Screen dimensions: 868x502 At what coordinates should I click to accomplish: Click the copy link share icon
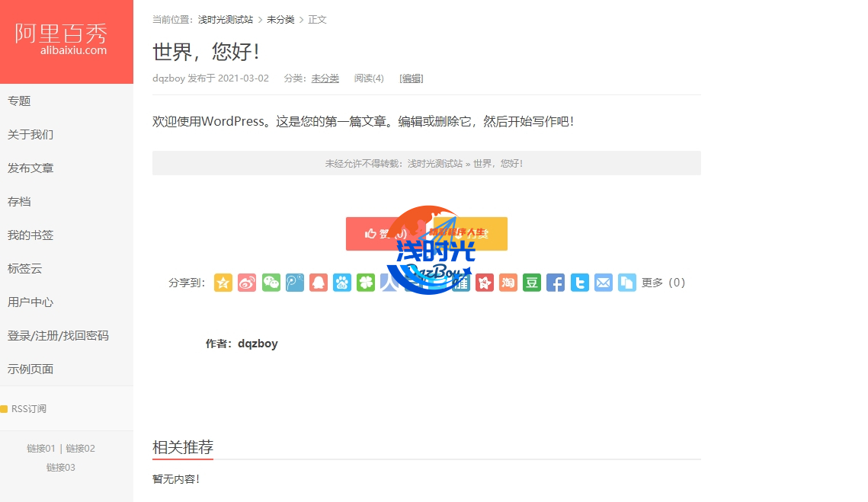(x=626, y=283)
